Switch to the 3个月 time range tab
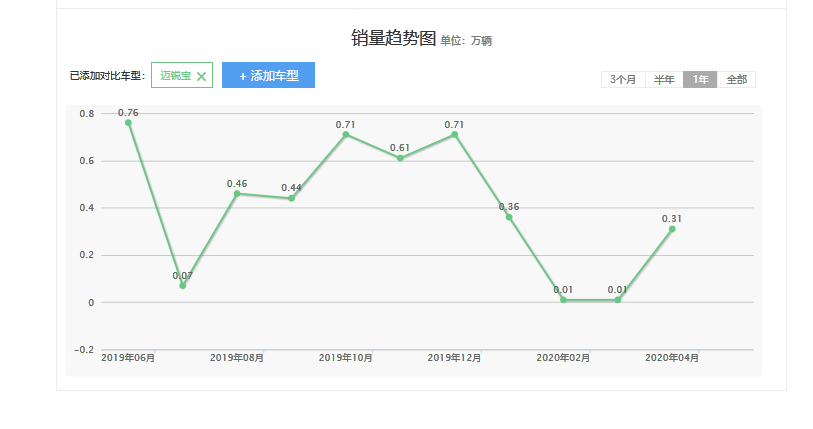The height and width of the screenshot is (429, 813). (622, 79)
